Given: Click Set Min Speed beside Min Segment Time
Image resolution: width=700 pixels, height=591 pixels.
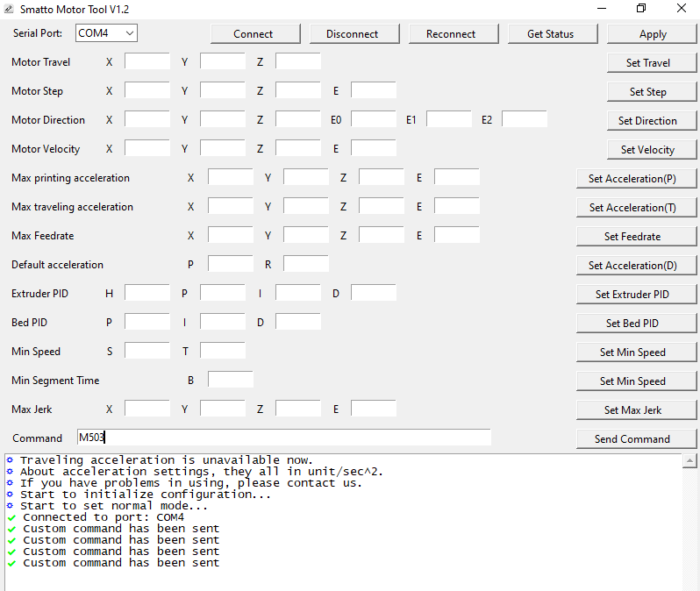Looking at the screenshot, I should [x=637, y=381].
